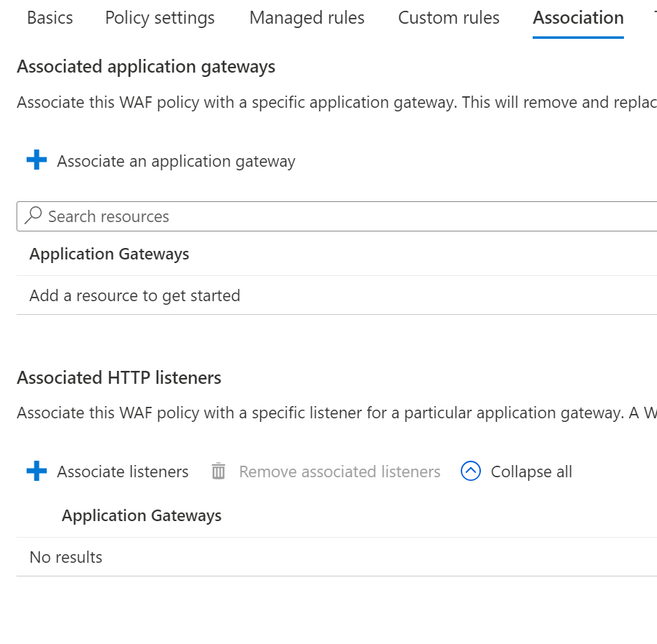Click the Application Gateways column header
This screenshot has height=644, width=657.
pos(109,254)
